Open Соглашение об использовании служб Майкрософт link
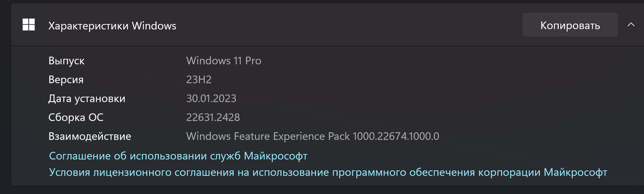 tap(178, 156)
